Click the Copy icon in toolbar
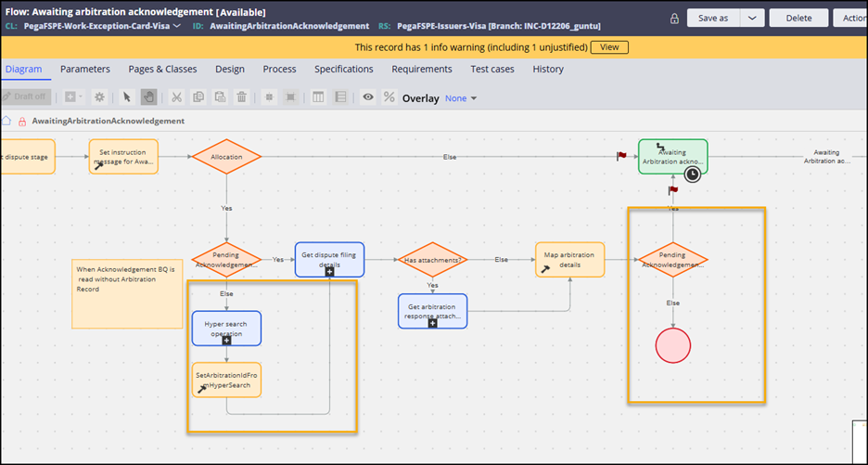This screenshot has width=868, height=465. [x=198, y=97]
